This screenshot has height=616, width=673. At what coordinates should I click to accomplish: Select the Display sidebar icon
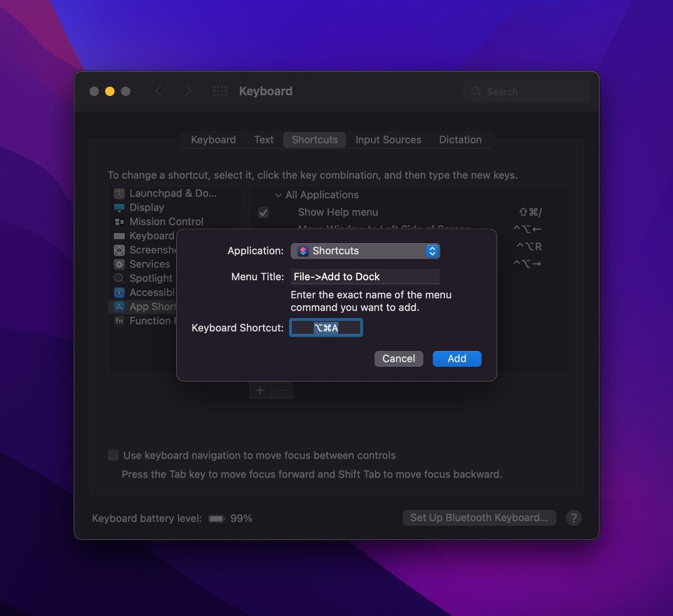[x=119, y=207]
